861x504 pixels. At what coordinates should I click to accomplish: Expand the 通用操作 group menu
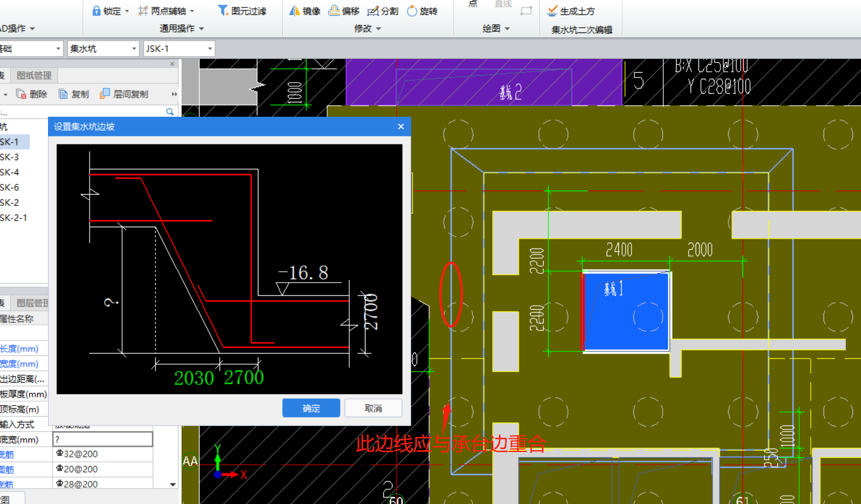pos(182,28)
